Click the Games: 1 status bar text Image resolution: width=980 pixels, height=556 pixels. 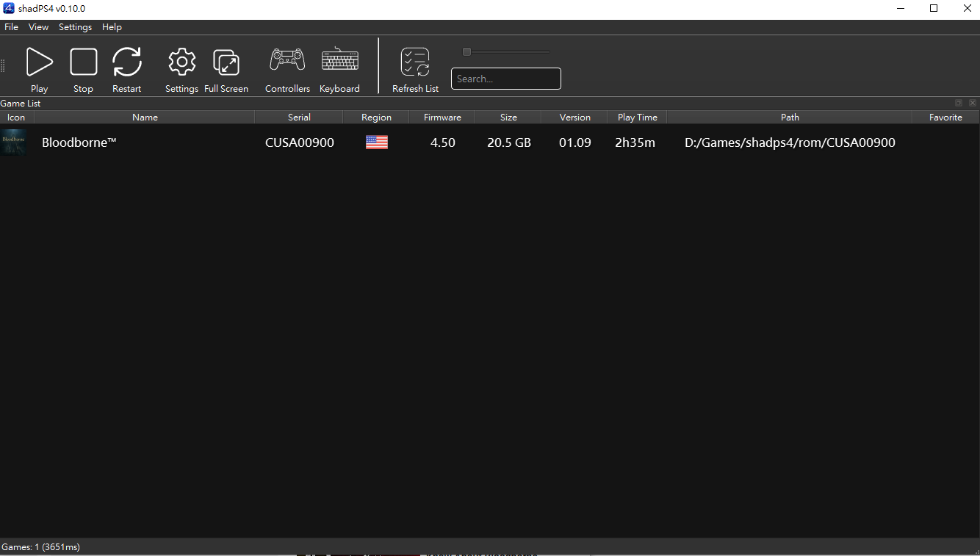point(41,547)
